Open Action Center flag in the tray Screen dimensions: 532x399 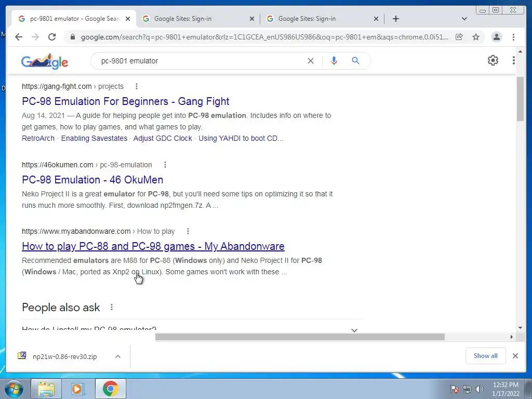[454, 389]
